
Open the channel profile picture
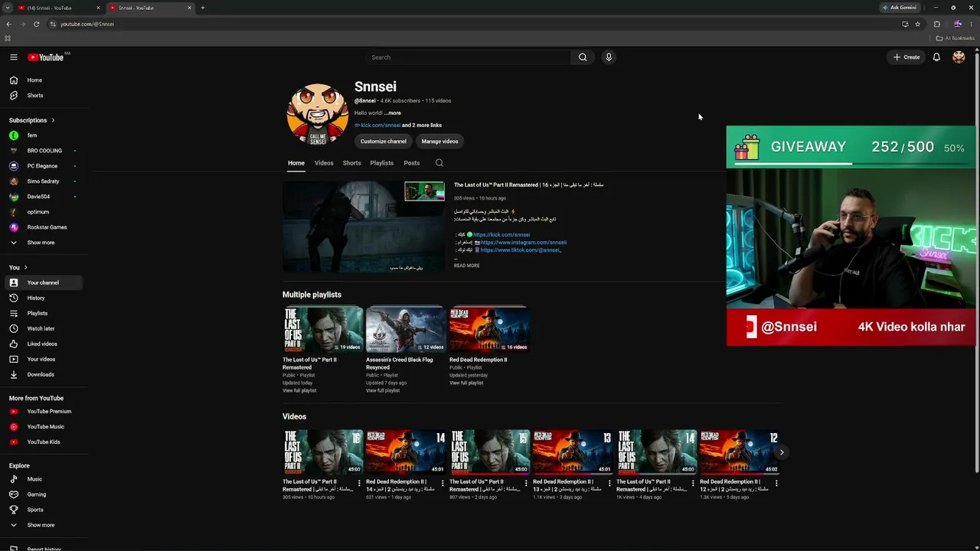(x=318, y=115)
